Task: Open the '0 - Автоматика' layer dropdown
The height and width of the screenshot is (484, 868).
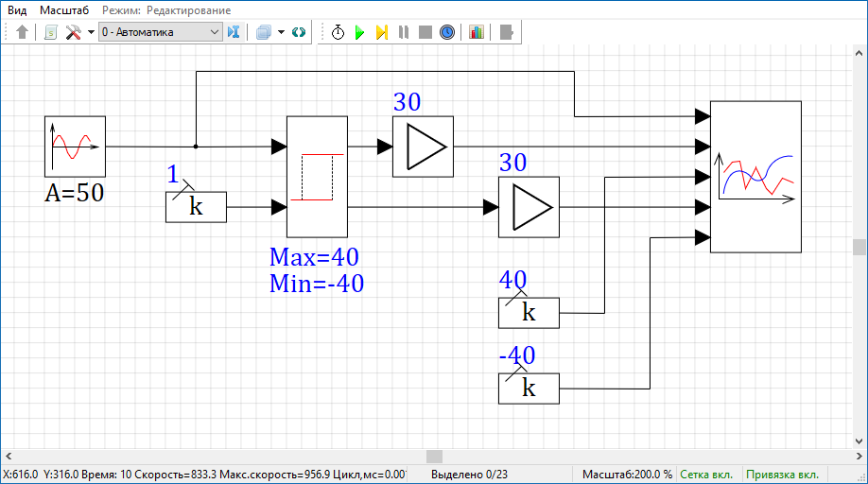Action: point(160,32)
